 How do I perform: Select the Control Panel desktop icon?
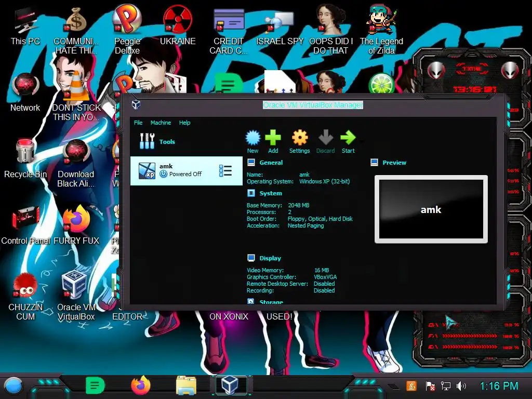[26, 225]
